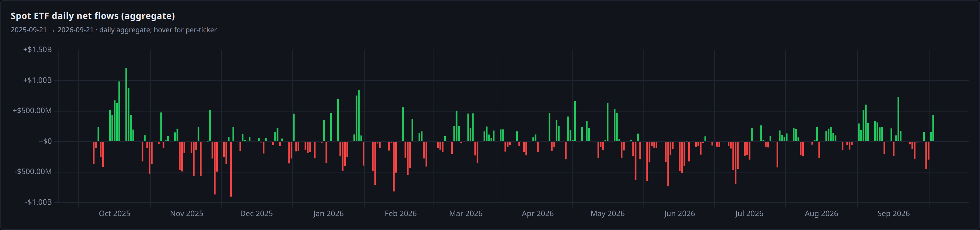The height and width of the screenshot is (230, 980).
Task: Select the +$500.00M y-axis label
Action: click(x=32, y=111)
